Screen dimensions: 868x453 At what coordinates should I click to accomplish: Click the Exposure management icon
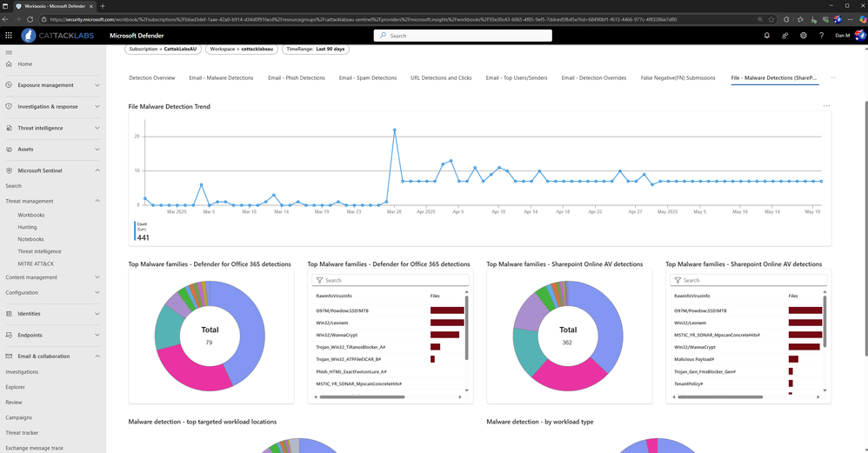9,85
